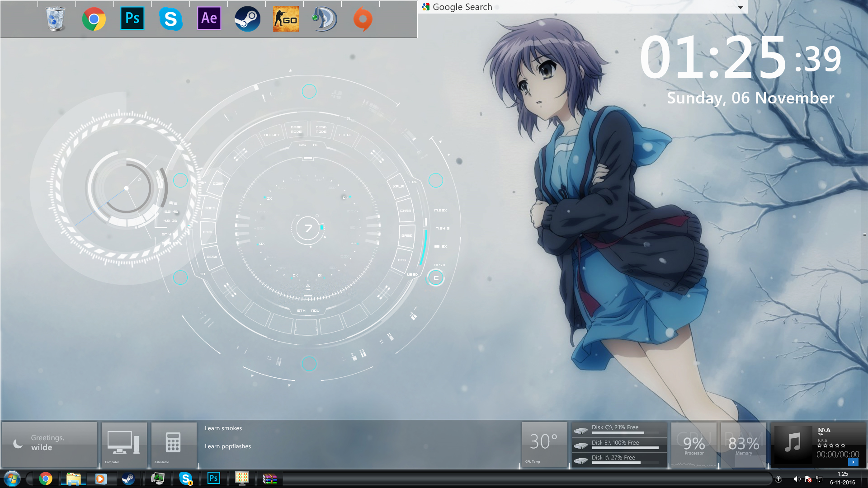Launch TeamSpeak from the top dock
Image resolution: width=868 pixels, height=488 pixels.
[324, 19]
